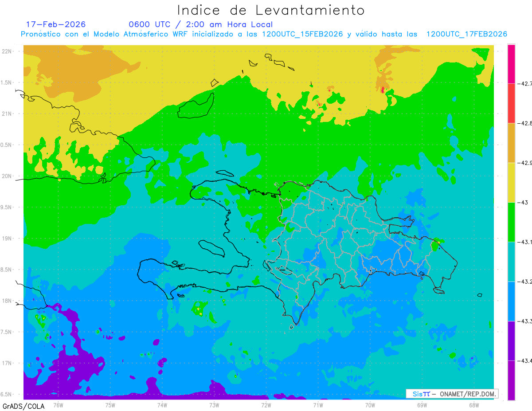Click the longitude label '69W'
The width and height of the screenshot is (532, 411).
click(422, 405)
